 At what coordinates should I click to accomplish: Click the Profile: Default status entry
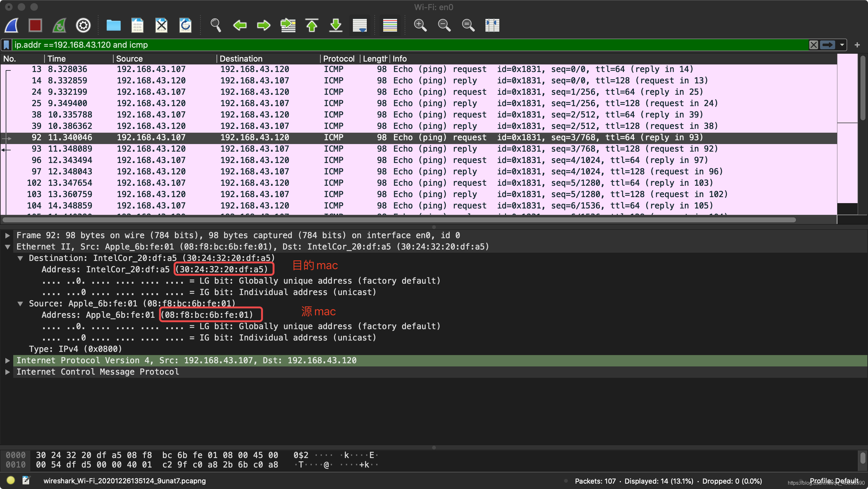click(834, 481)
